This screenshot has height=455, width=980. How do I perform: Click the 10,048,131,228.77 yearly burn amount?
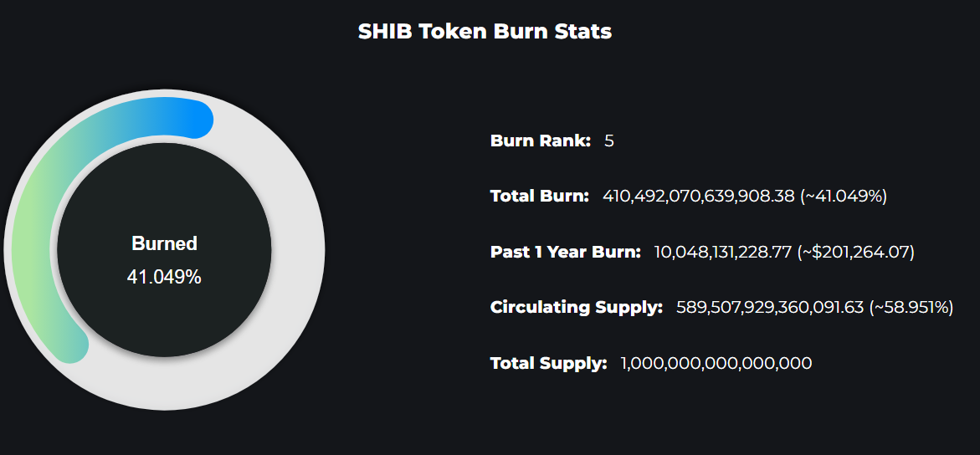click(722, 252)
